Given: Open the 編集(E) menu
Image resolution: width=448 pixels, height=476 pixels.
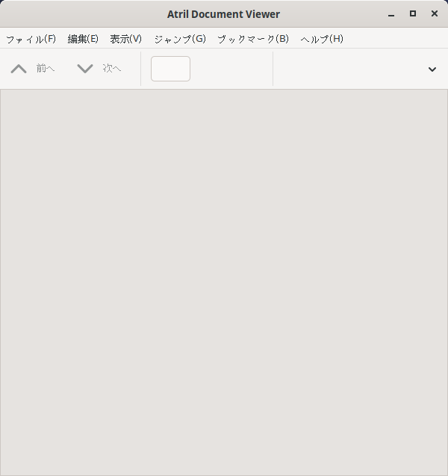Looking at the screenshot, I should pyautogui.click(x=83, y=39).
